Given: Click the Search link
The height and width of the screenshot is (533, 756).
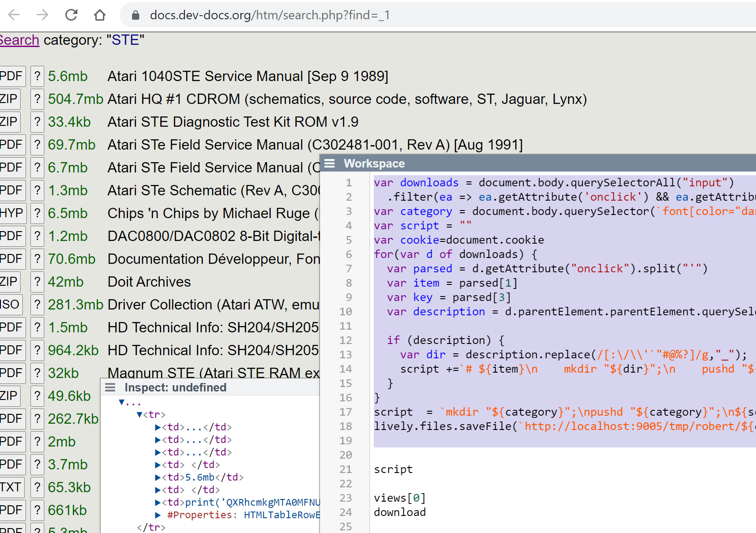Looking at the screenshot, I should point(19,40).
